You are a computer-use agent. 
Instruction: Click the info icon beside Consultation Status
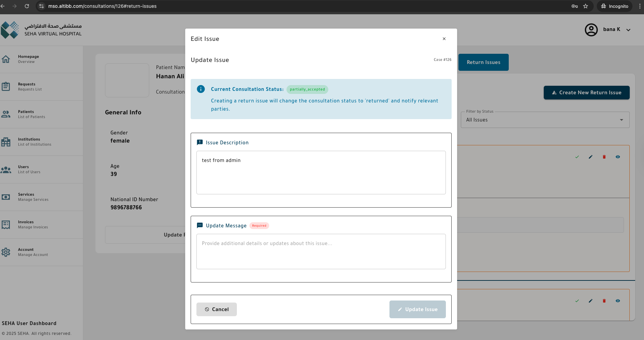(x=201, y=89)
